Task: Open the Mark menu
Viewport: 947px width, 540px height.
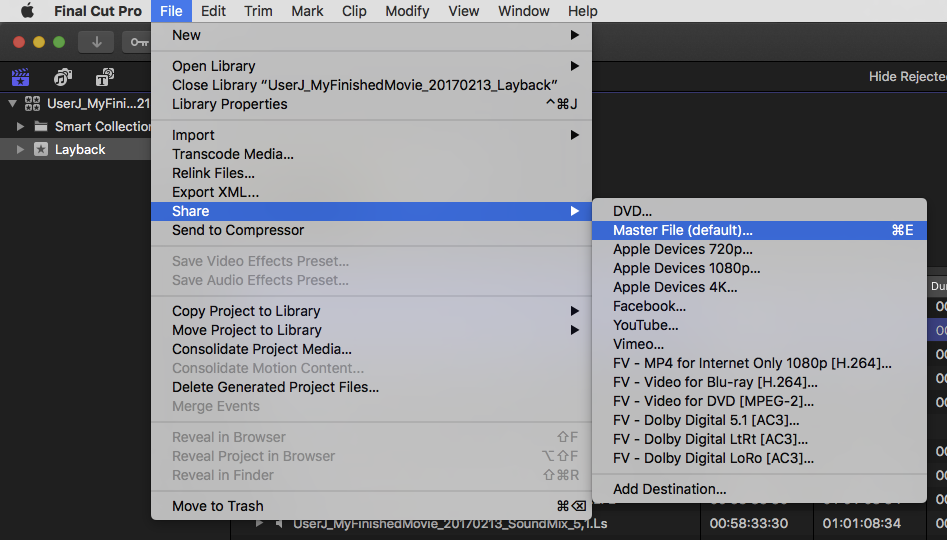Action: (307, 11)
